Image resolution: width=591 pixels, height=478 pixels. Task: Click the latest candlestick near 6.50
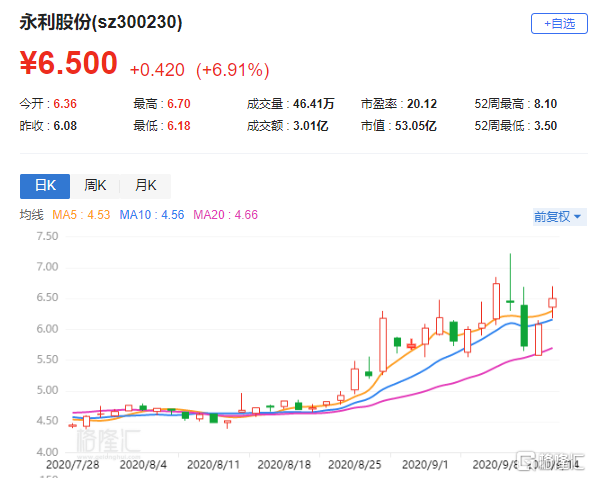click(x=553, y=303)
